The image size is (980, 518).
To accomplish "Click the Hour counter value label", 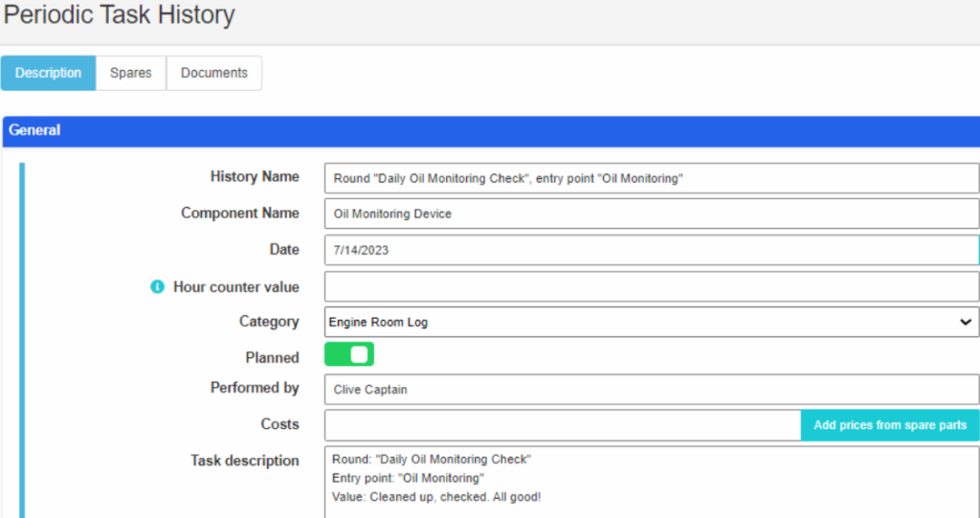I will [x=236, y=287].
